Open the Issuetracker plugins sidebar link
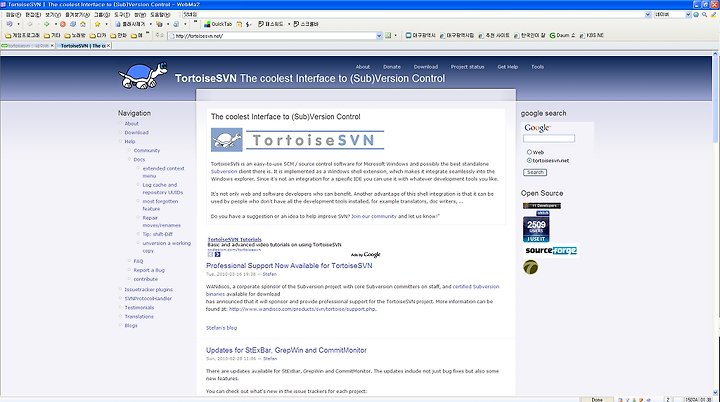Viewport: 720px width, 402px height. (x=148, y=289)
